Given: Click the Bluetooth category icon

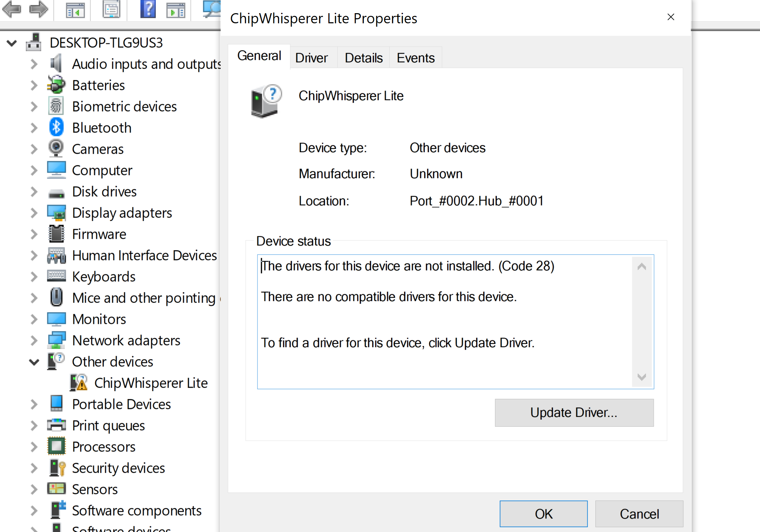Looking at the screenshot, I should (56, 128).
